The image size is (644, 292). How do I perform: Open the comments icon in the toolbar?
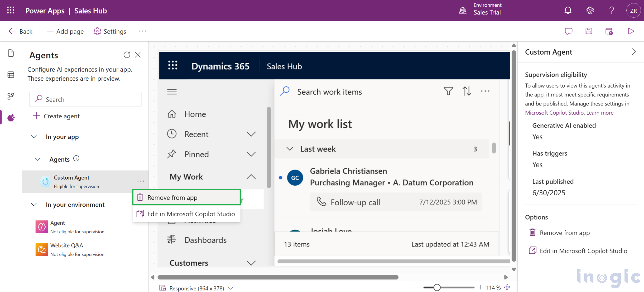pyautogui.click(x=569, y=31)
